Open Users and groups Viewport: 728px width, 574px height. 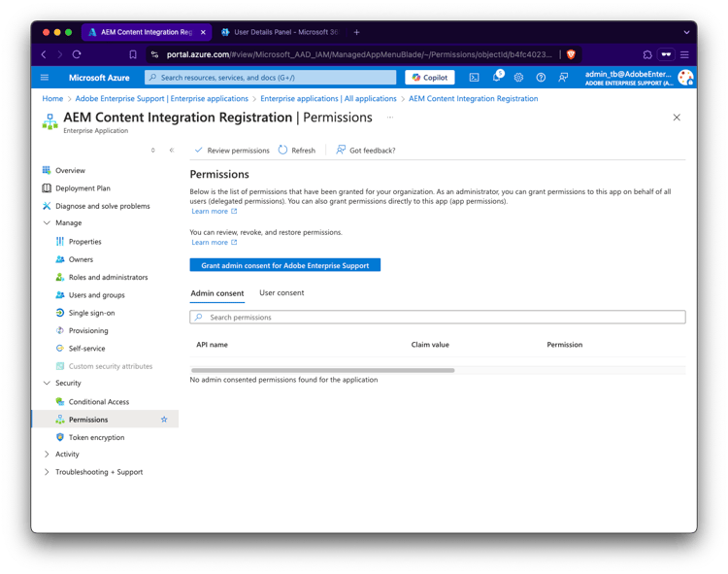click(96, 295)
